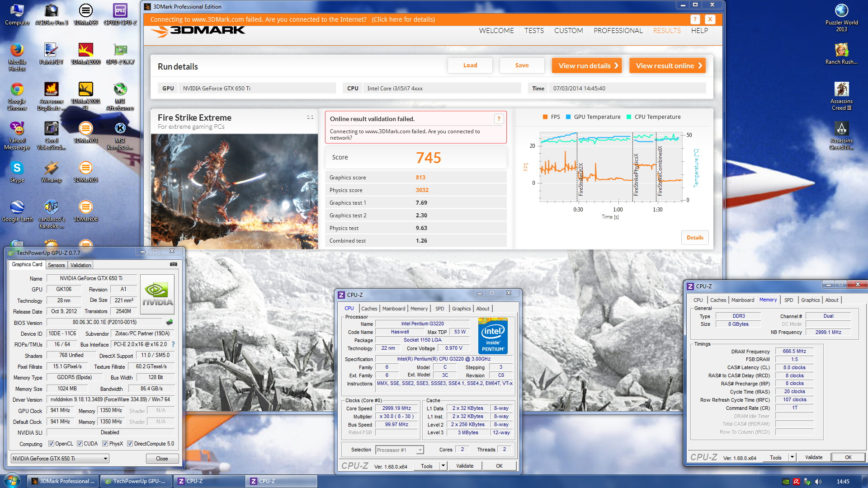The image size is (868, 488).
Task: Launch ACDSee Pro 3 desktop icon
Action: 51,14
